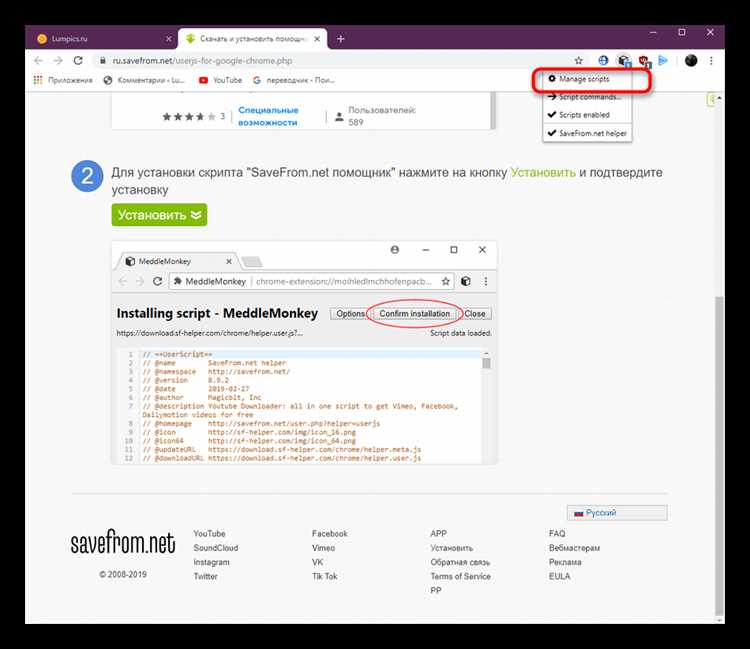Click the green Установить button
The height and width of the screenshot is (649, 750).
[159, 215]
